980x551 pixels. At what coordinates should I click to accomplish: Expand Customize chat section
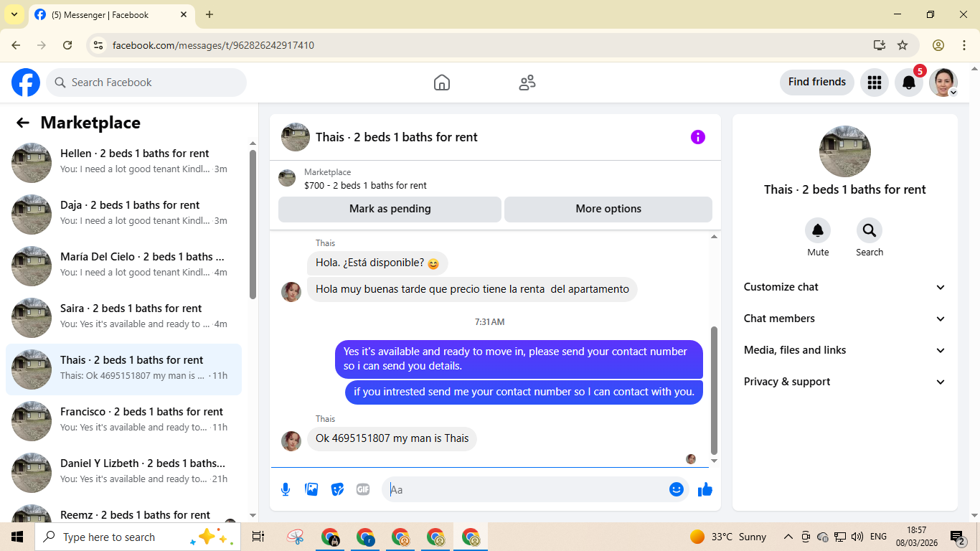click(845, 287)
